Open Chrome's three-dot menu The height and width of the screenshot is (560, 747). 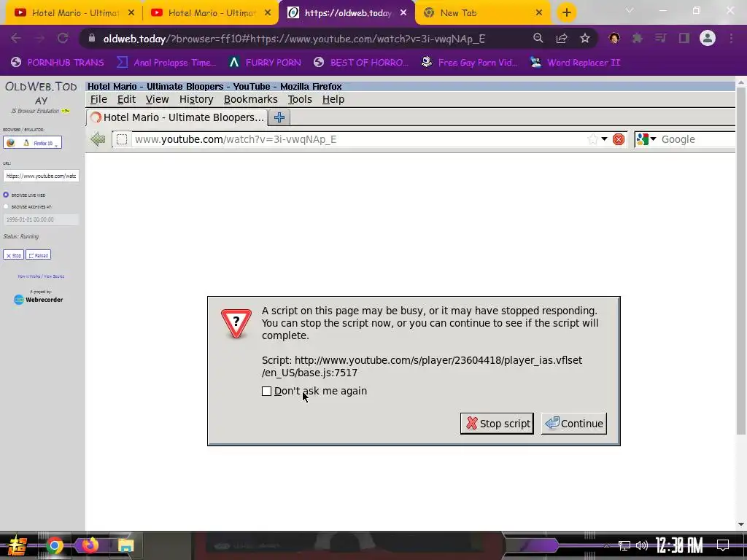[x=731, y=39]
